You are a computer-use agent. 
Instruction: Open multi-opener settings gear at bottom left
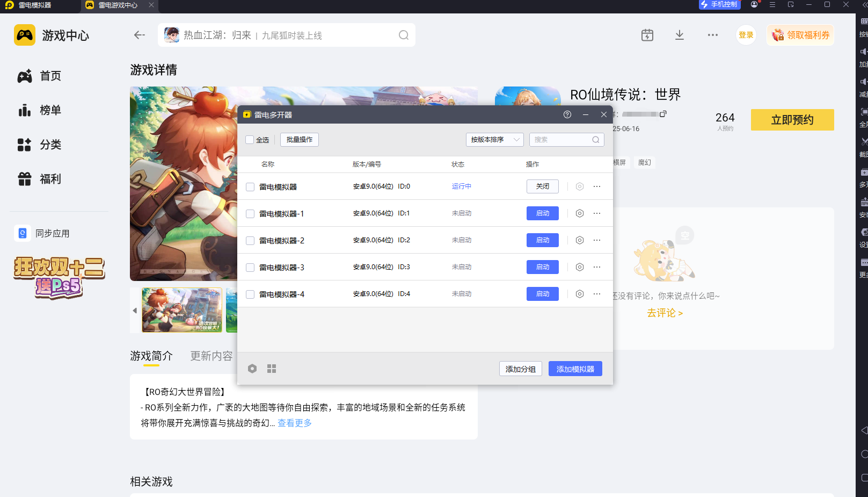pyautogui.click(x=252, y=369)
